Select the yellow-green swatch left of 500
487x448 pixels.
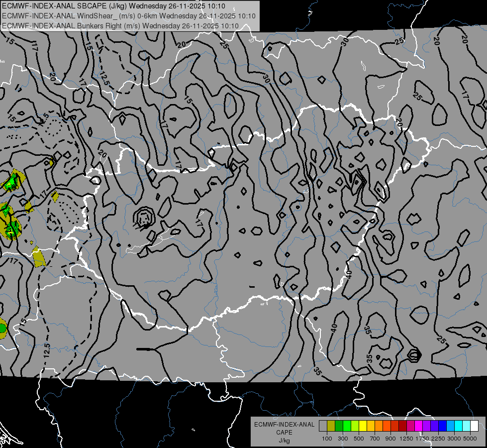coord(355,426)
